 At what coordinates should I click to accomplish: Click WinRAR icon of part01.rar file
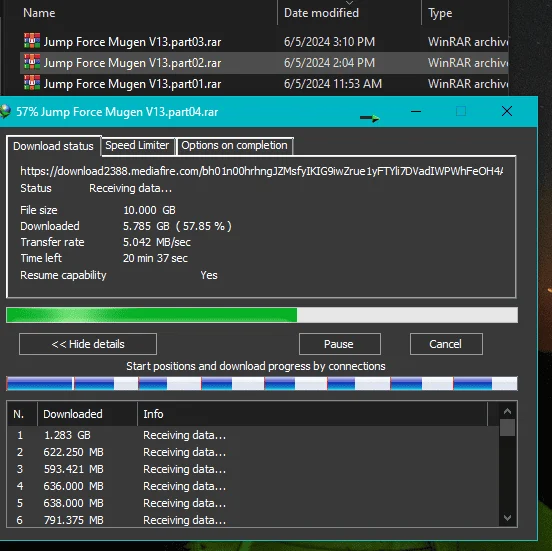coord(32,83)
